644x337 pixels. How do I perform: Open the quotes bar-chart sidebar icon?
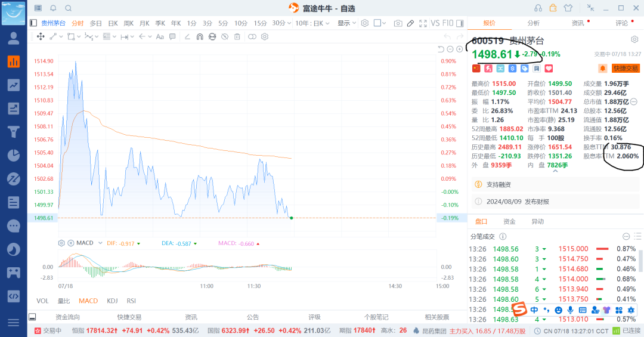[14, 61]
